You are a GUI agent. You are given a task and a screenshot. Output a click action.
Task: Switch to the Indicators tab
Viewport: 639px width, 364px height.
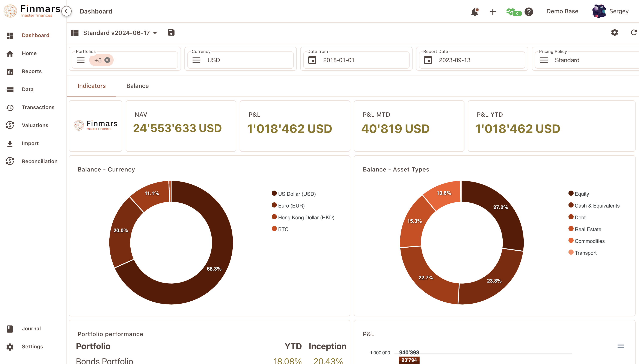tap(92, 86)
